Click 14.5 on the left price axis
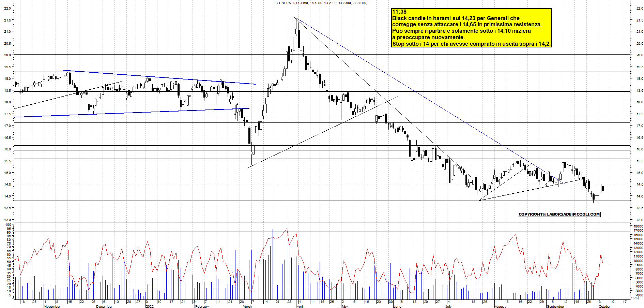644x308 pixels. 7,184
